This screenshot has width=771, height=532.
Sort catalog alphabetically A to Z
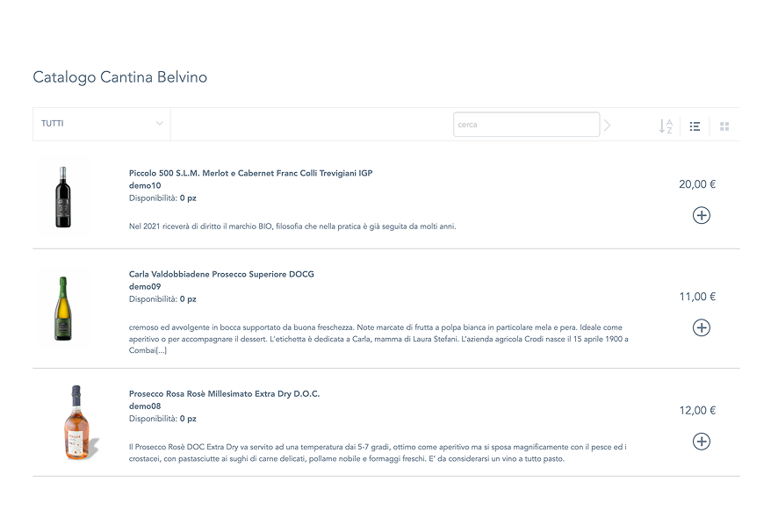[666, 126]
